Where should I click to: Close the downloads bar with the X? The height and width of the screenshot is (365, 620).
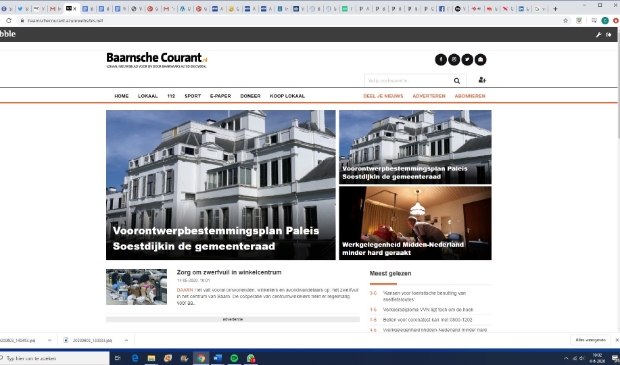[x=617, y=340]
